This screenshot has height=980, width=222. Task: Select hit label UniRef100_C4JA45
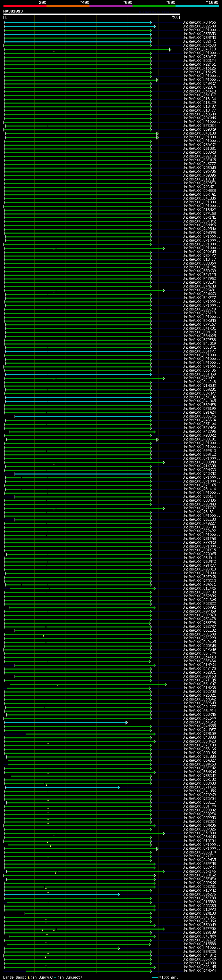coord(199,400)
